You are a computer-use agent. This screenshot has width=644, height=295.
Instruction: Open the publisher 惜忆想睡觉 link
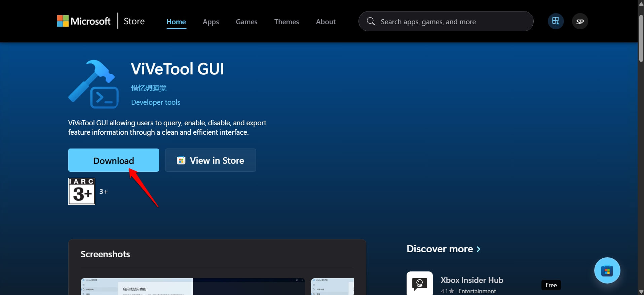point(149,88)
